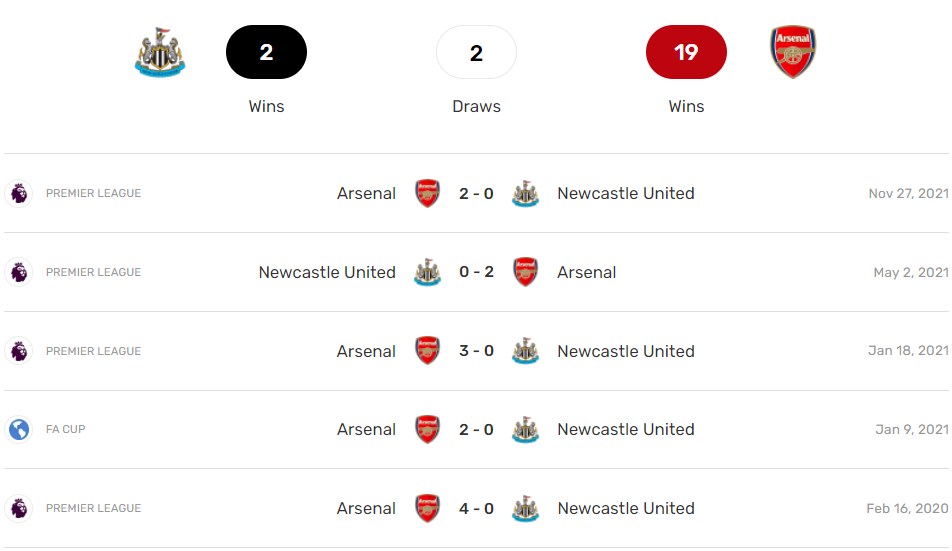Click the large Newcastle United crest at top
This screenshot has width=952, height=551.
160,53
